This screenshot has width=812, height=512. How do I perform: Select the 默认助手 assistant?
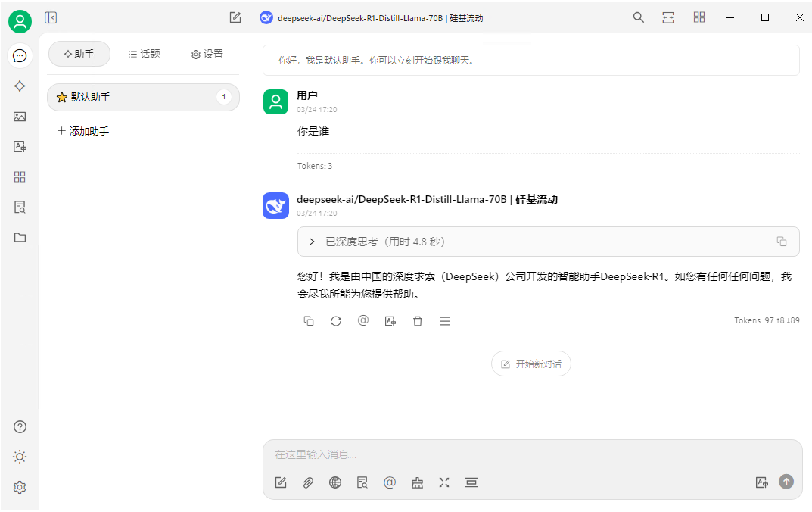143,98
